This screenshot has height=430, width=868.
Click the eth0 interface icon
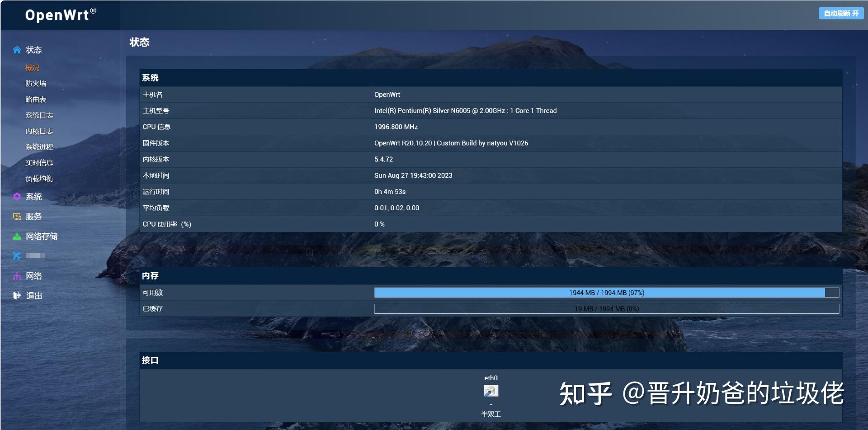491,392
